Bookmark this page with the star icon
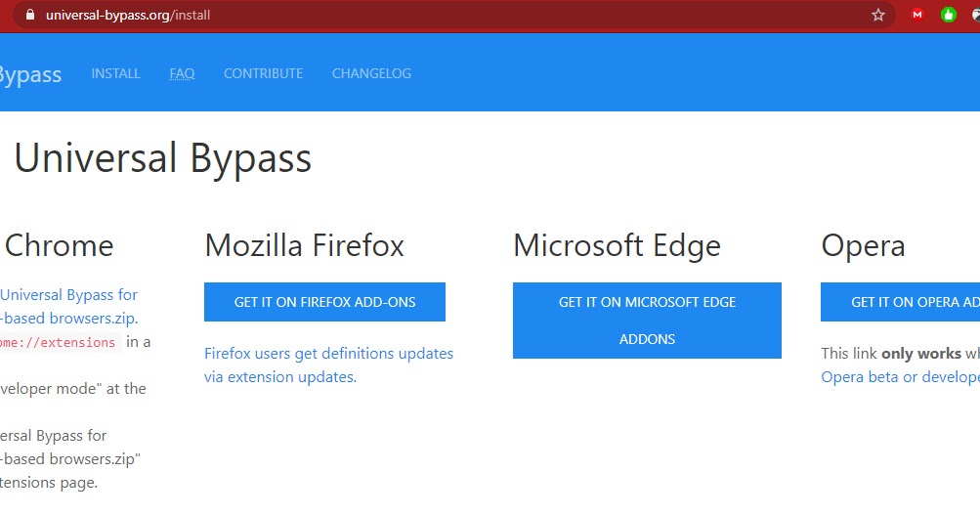 click(878, 15)
